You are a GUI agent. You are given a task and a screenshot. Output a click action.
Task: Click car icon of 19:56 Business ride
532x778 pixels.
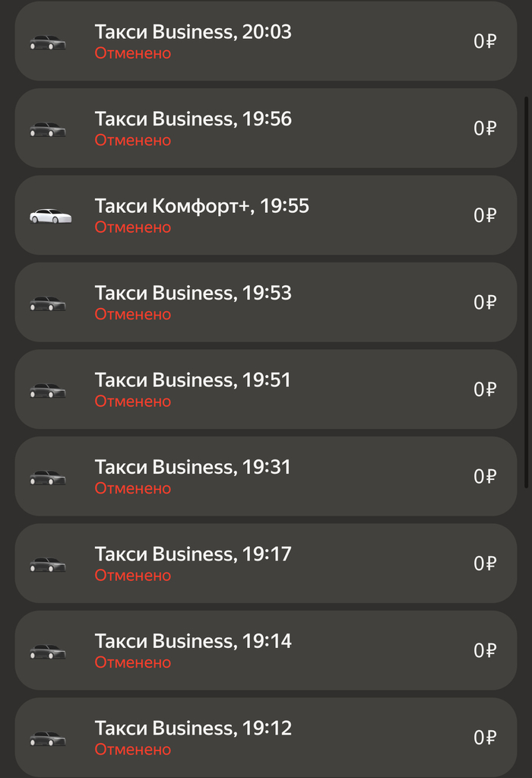point(48,130)
